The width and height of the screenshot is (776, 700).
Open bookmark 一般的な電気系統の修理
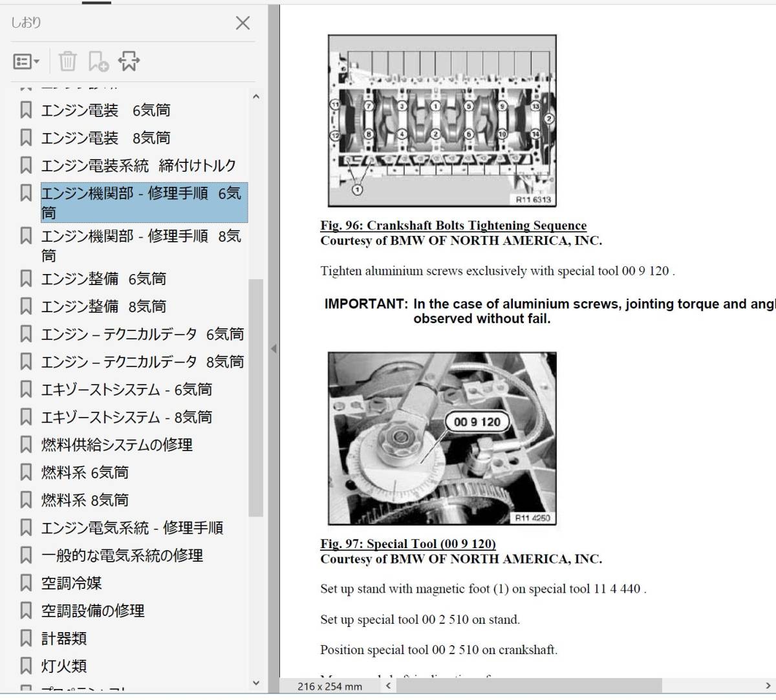point(122,556)
